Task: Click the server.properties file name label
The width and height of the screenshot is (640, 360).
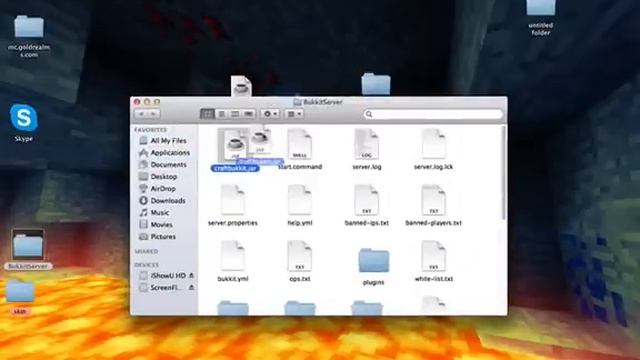Action: (233, 223)
